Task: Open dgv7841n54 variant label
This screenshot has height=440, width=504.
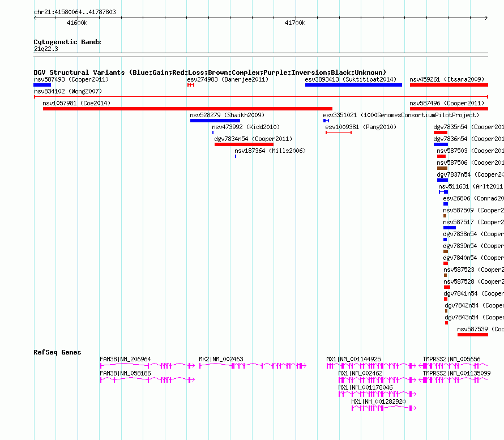Action: click(474, 293)
